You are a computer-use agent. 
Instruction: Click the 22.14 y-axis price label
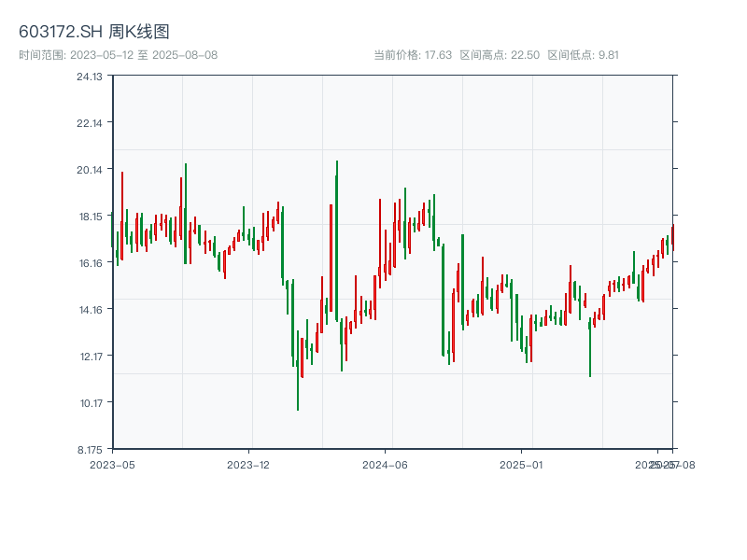90,123
